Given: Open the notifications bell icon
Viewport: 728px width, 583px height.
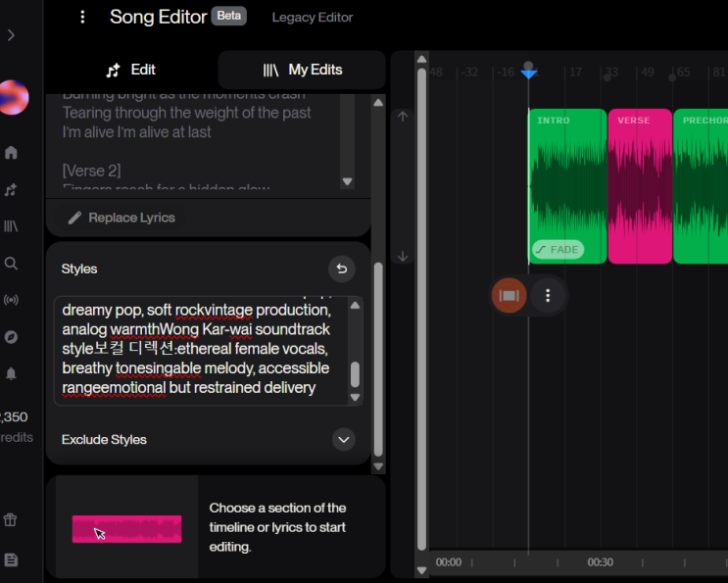Looking at the screenshot, I should pyautogui.click(x=11, y=373).
